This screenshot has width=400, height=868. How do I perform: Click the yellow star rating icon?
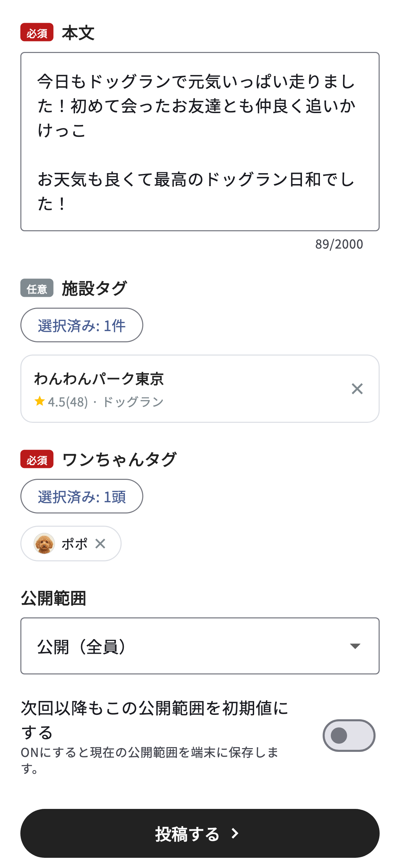(x=40, y=401)
